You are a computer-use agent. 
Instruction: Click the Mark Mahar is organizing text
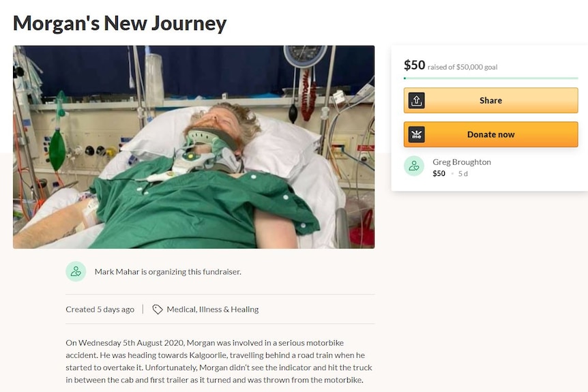pos(168,272)
